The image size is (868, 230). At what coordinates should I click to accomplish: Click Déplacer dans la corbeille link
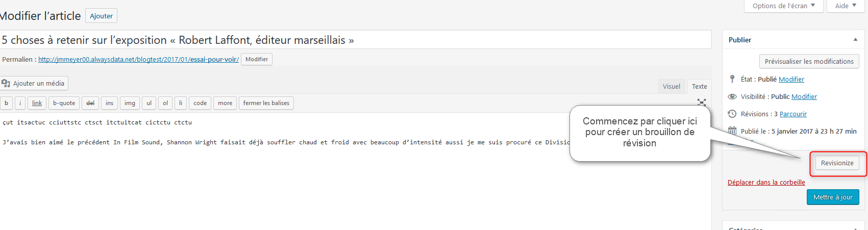point(766,182)
